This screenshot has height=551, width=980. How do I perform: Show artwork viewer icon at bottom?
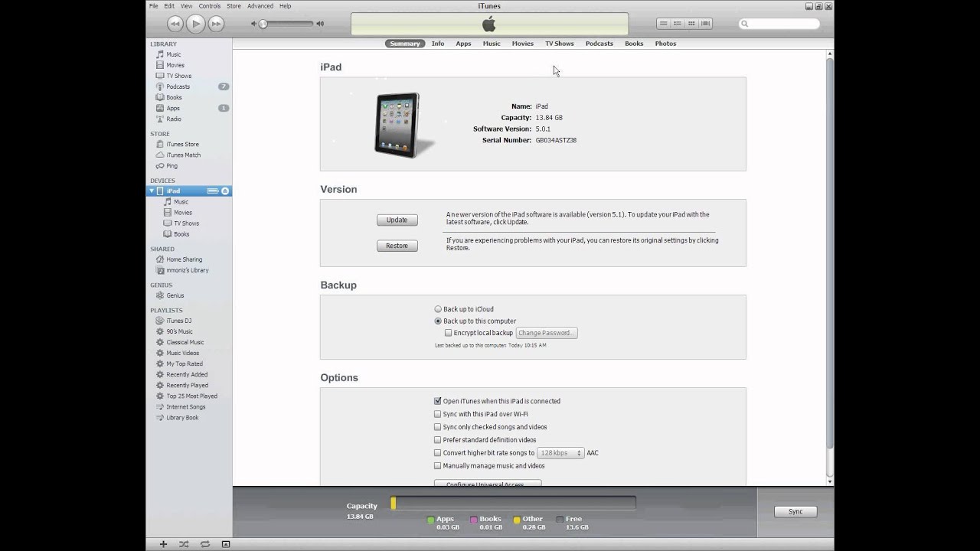(226, 544)
